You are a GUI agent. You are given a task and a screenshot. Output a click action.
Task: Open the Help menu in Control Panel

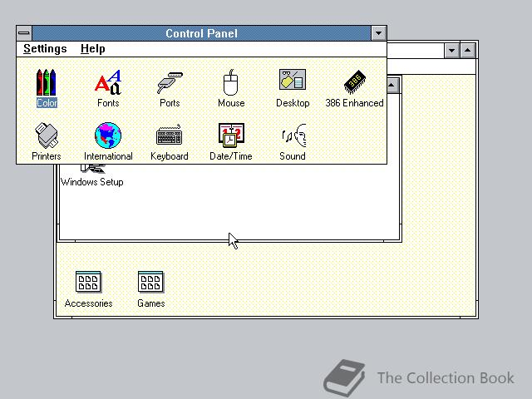[x=92, y=49]
